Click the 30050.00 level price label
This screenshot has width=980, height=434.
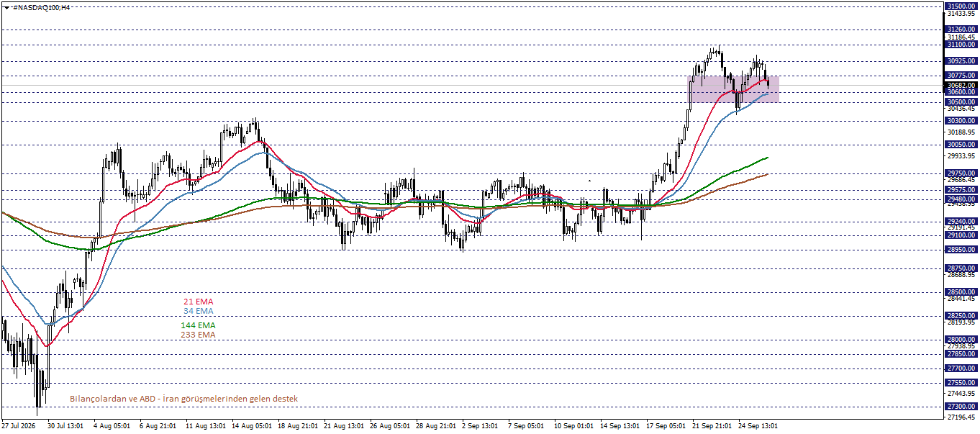point(961,145)
